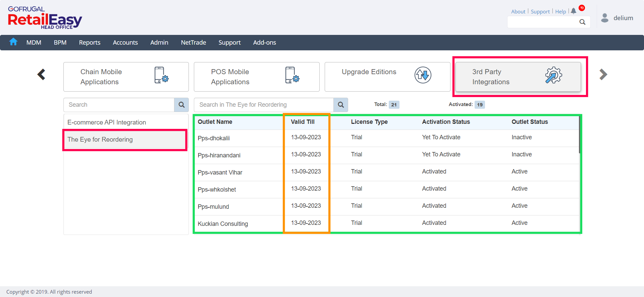Screen dimensions: 644x297
Task: Open the Admin menu
Action: click(x=159, y=43)
